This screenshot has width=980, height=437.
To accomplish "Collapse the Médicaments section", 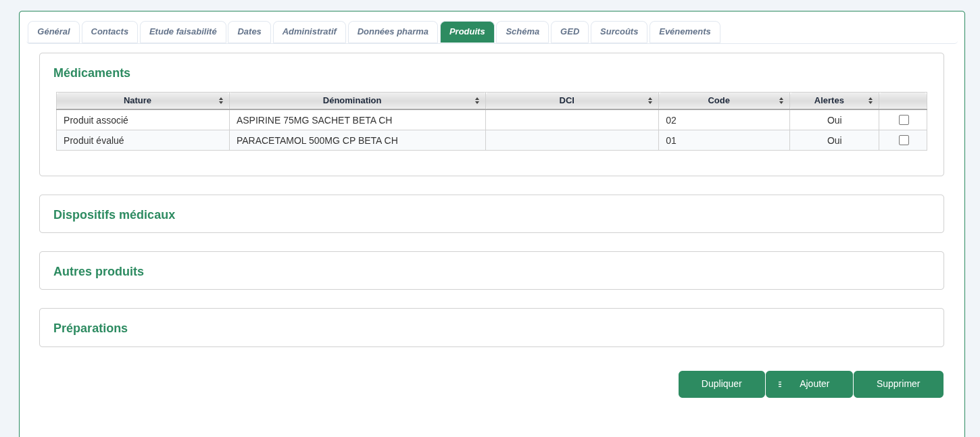I will 92,73.
